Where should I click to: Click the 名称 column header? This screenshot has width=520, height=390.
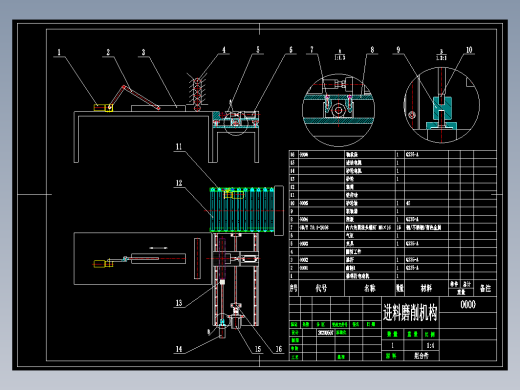click(370, 288)
